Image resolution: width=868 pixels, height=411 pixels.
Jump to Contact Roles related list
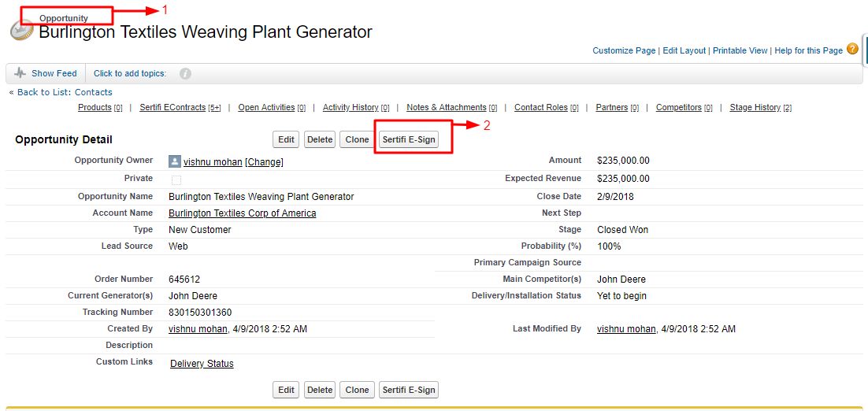[541, 107]
